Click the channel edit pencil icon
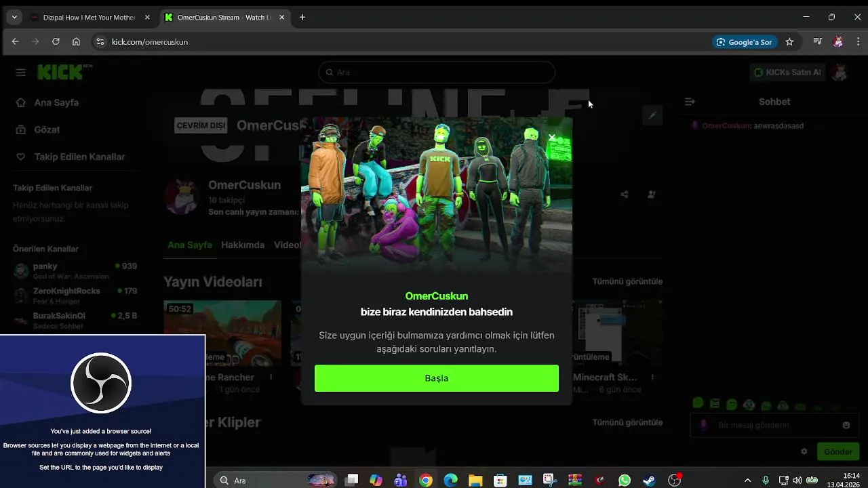868x488 pixels. pyautogui.click(x=652, y=115)
